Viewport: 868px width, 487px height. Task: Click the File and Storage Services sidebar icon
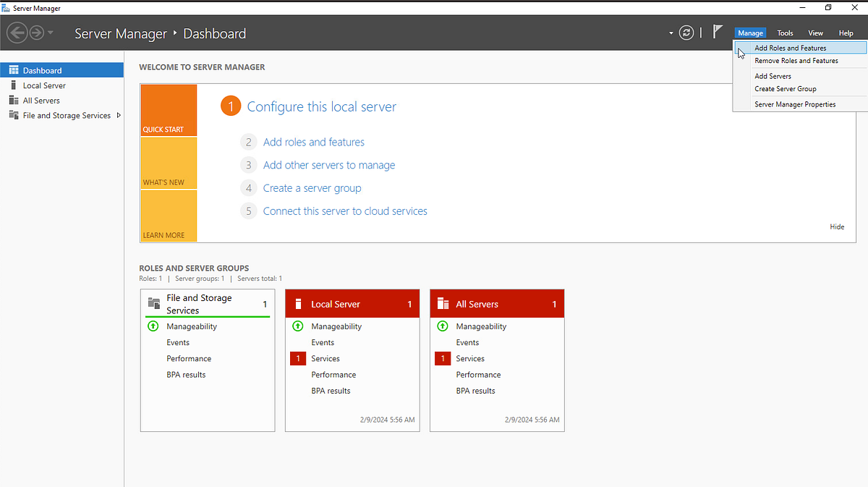pyautogui.click(x=13, y=116)
